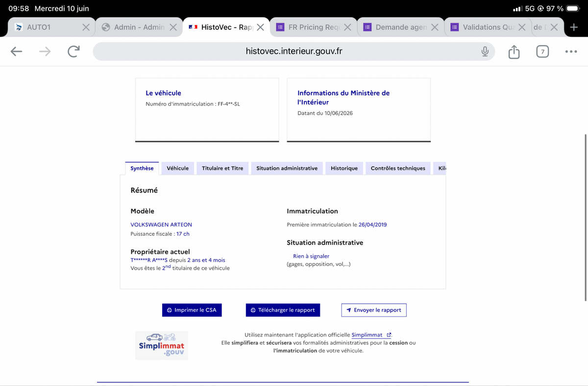The width and height of the screenshot is (588, 386).
Task: Close the FR Pricing Request tab
Action: pyautogui.click(x=347, y=27)
